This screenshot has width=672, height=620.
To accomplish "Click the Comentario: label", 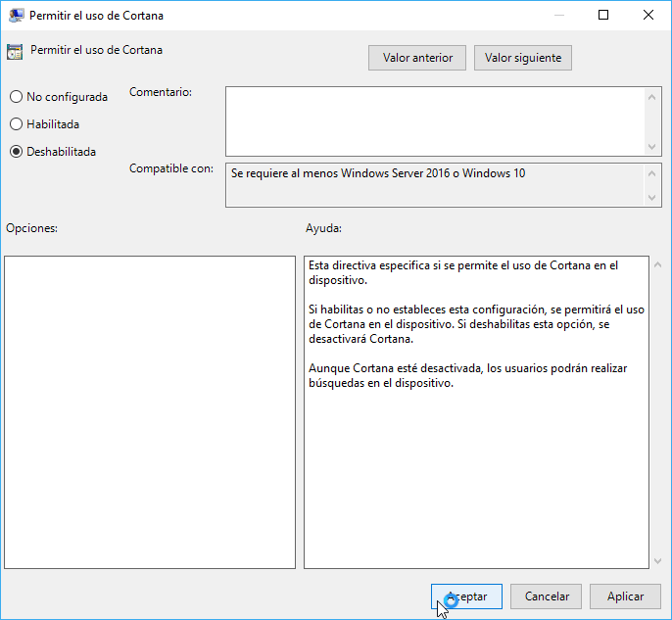I will pos(161,92).
